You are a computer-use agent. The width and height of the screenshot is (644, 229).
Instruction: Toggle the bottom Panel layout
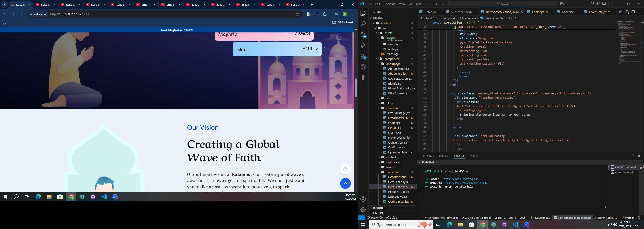coord(604,4)
